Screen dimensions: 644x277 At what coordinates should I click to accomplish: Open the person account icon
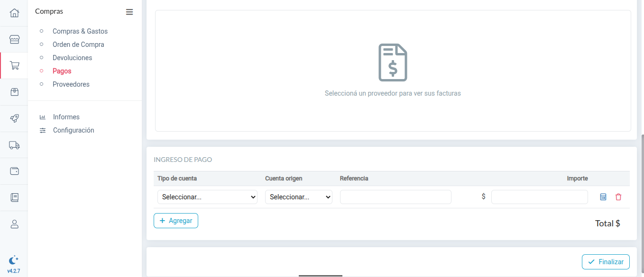[x=13, y=223]
